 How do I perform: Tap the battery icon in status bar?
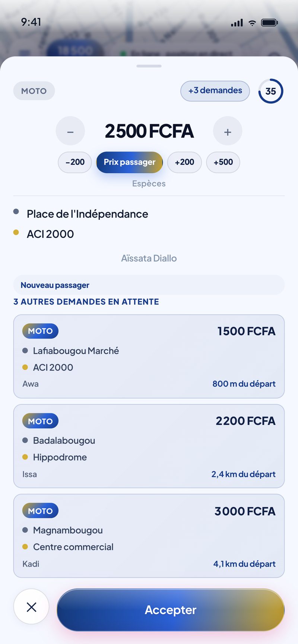(270, 23)
